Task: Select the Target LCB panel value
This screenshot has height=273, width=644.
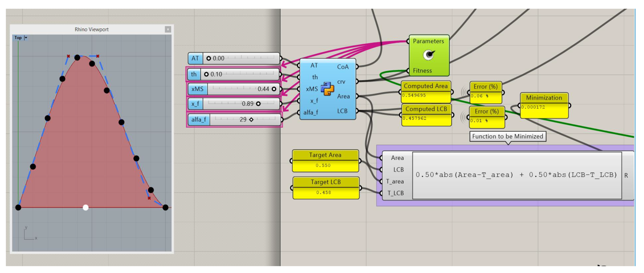Action: 324,192
